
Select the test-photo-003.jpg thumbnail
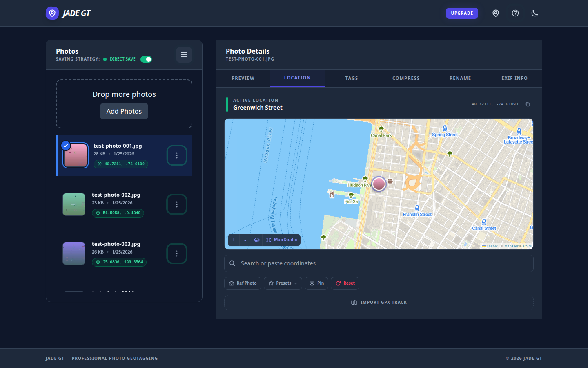[x=74, y=254]
